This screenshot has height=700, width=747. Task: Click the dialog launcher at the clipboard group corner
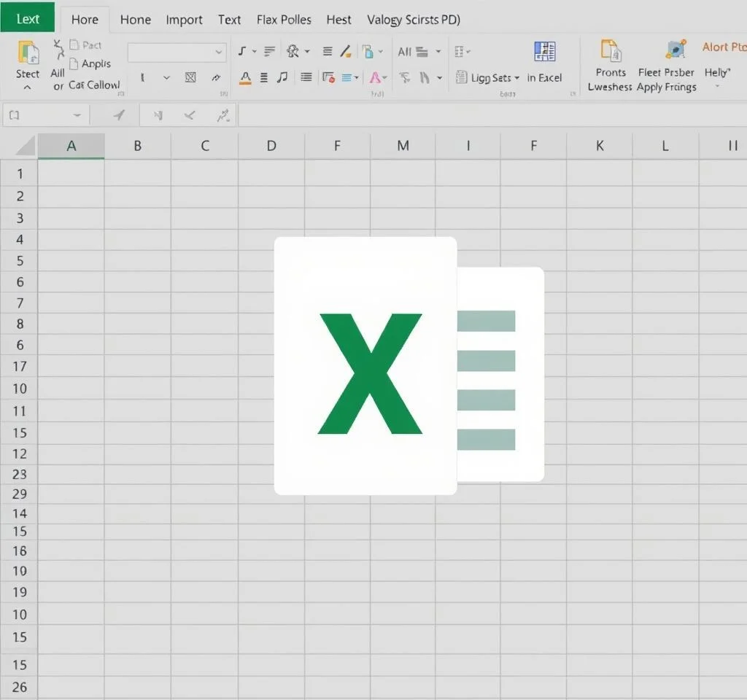point(121,94)
